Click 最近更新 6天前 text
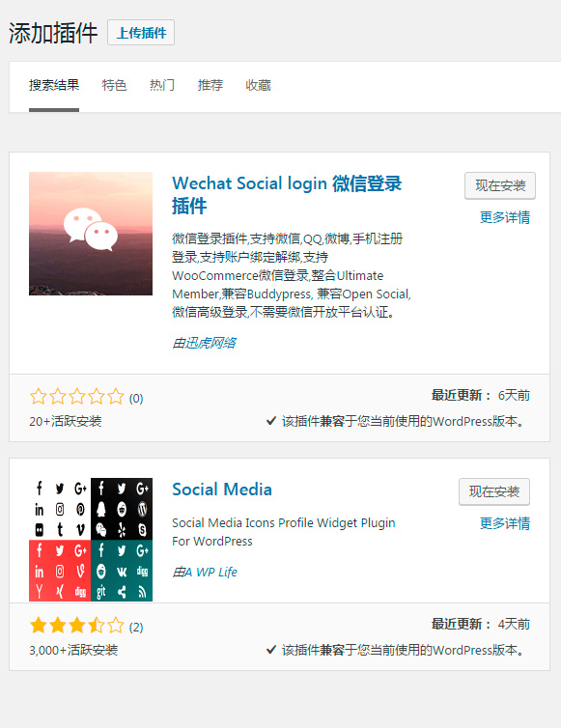561x728 pixels. pyautogui.click(x=481, y=396)
